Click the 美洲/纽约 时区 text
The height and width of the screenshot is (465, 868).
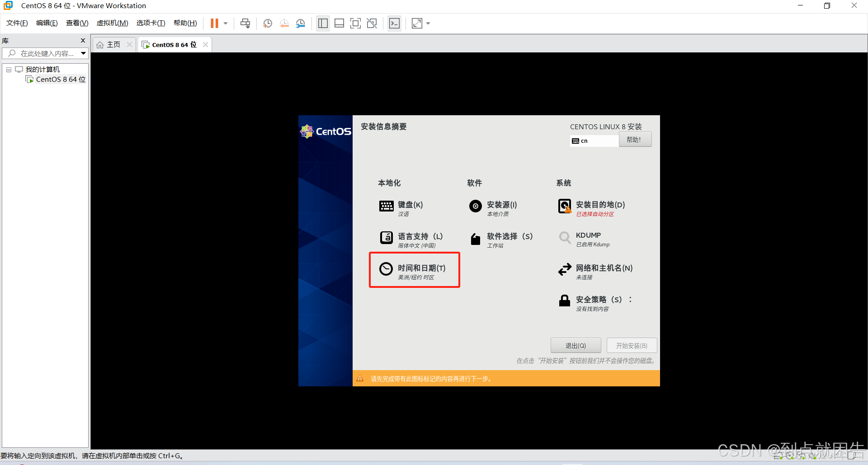coord(416,277)
